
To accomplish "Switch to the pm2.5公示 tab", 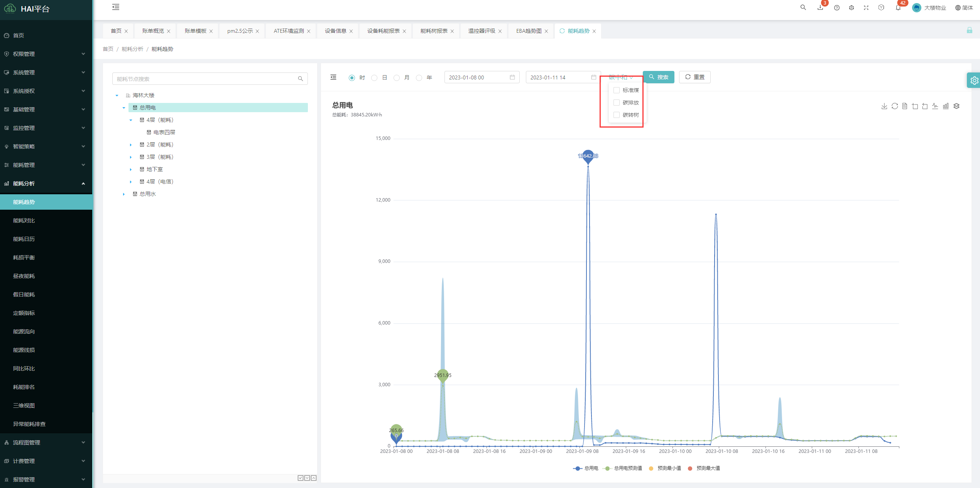I will tap(240, 31).
